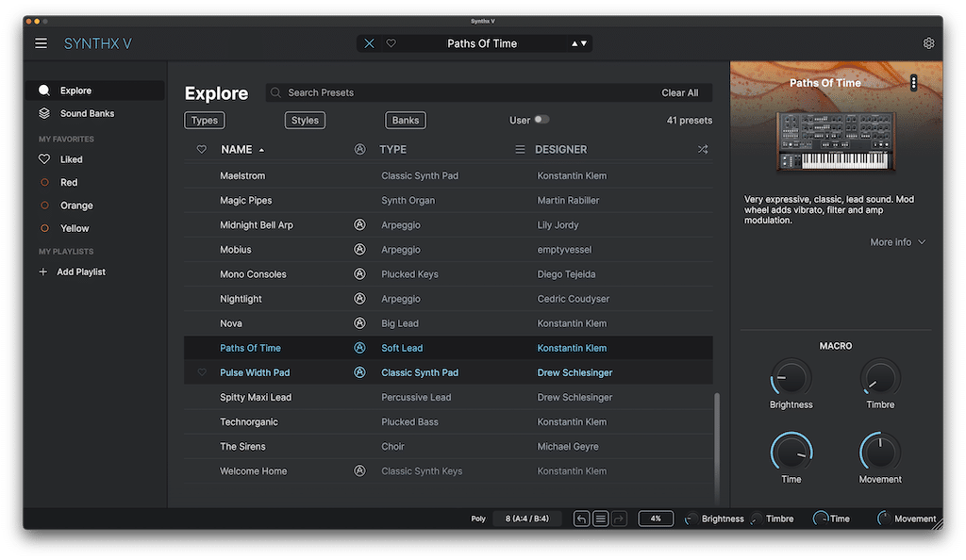
Task: Click the 4% CPU meter
Action: [x=656, y=519]
